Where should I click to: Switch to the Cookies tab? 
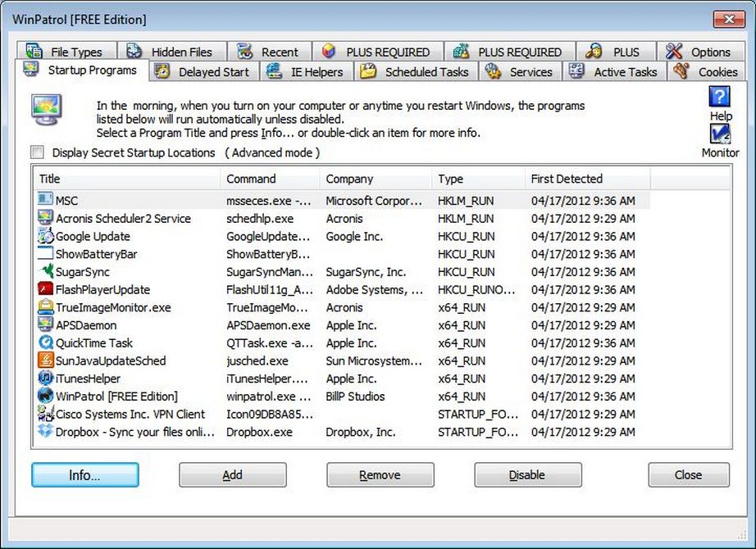click(x=706, y=71)
